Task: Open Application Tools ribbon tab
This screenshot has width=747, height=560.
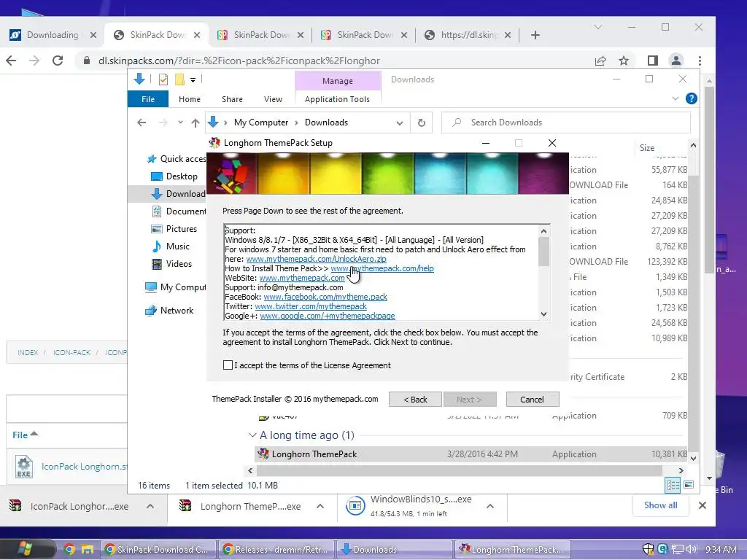Action: 337,99
